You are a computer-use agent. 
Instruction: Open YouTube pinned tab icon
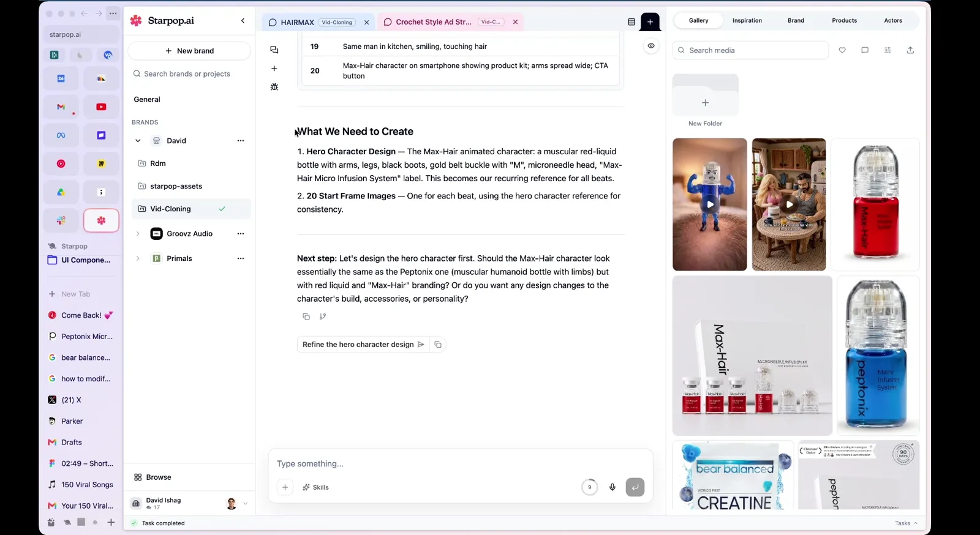click(x=101, y=107)
